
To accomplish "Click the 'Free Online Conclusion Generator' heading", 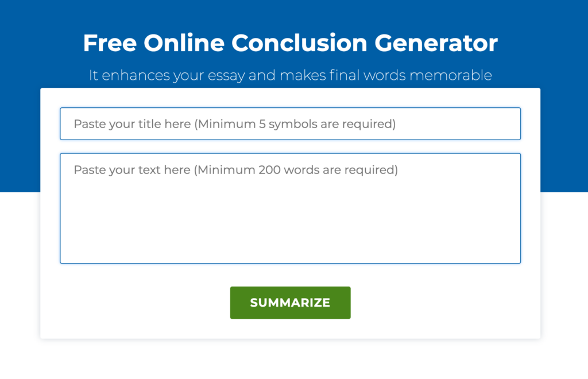I will 290,42.
